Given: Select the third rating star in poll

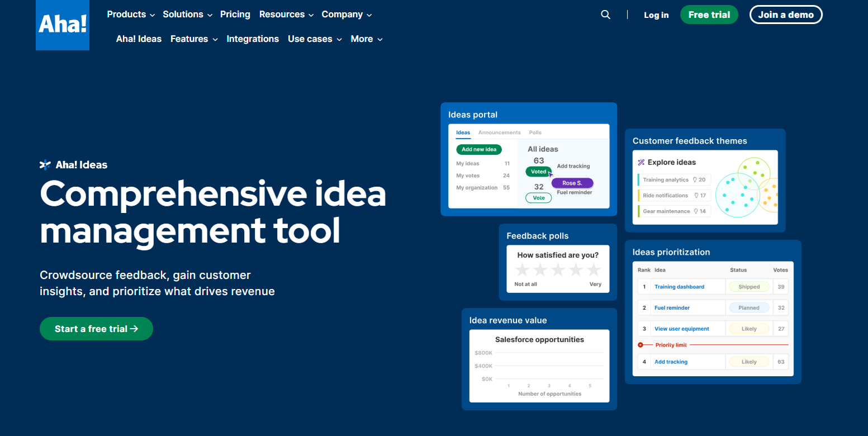Looking at the screenshot, I should click(x=558, y=271).
